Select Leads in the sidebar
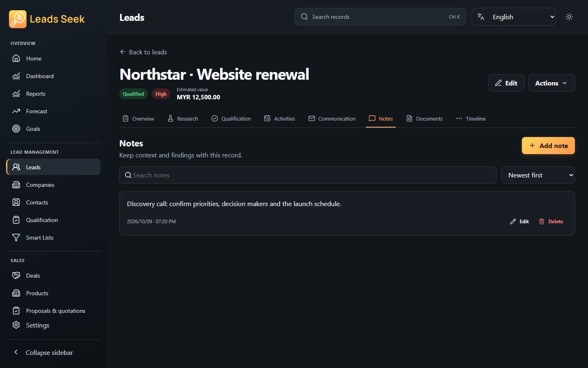588x368 pixels. click(53, 167)
